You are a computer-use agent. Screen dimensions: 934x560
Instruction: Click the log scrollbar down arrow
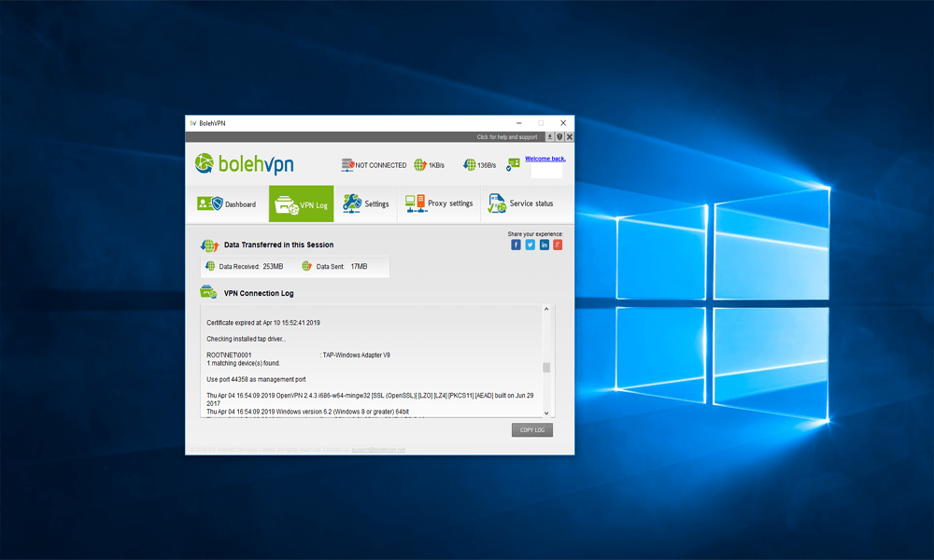tap(546, 413)
